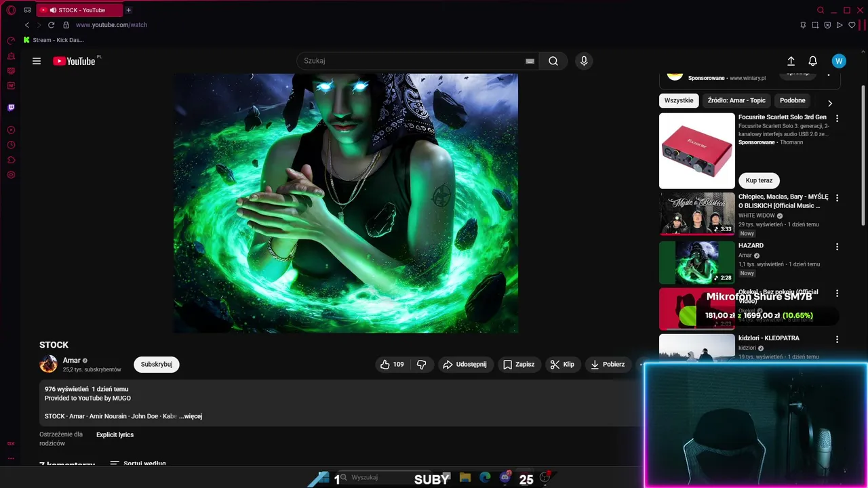
Task: Open the YouTube guide hamburger menu
Action: pyautogui.click(x=37, y=61)
